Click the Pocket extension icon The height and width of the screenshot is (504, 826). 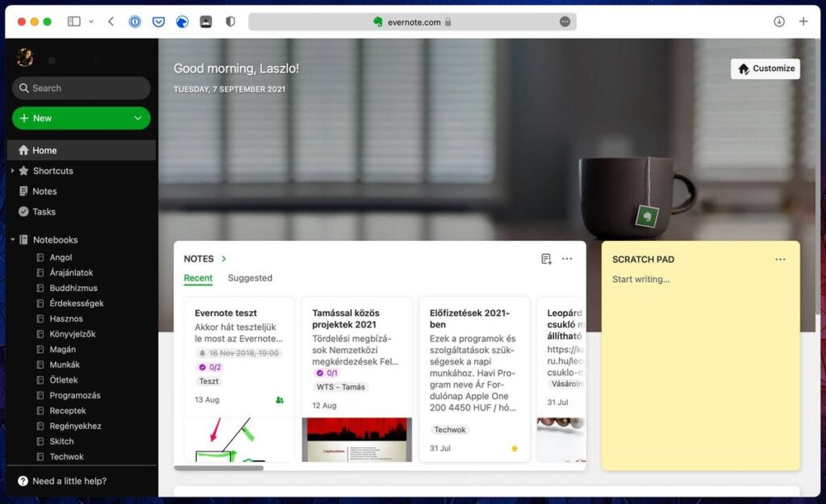tap(159, 22)
